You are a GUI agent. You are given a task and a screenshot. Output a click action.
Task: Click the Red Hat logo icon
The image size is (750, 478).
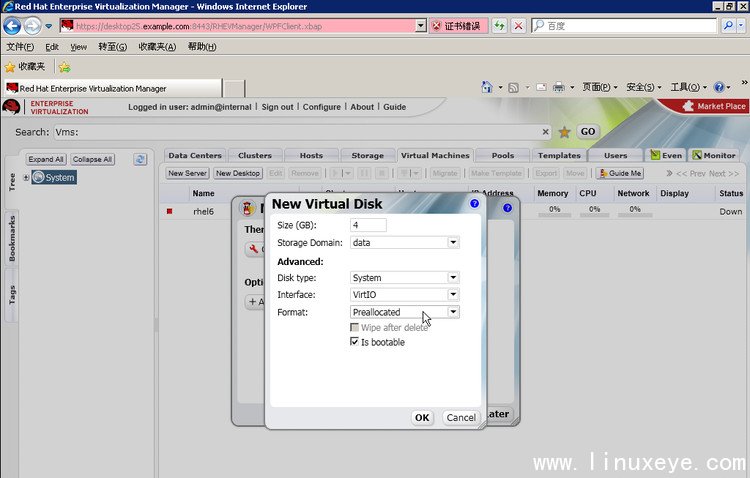(11, 107)
